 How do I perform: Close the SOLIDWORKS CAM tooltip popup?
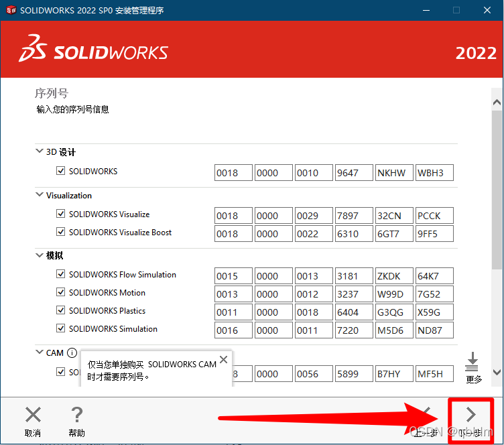click(x=223, y=359)
